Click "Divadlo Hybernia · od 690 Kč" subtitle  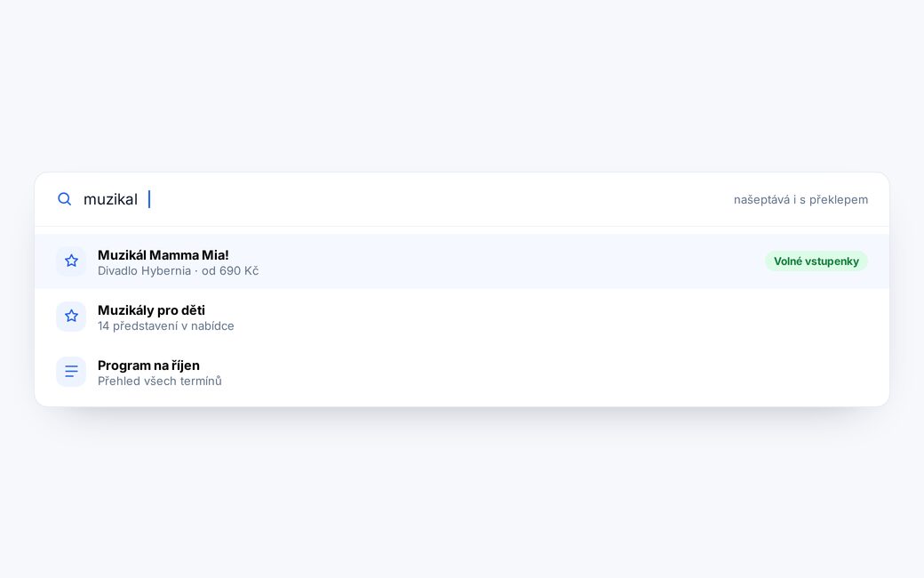click(178, 270)
